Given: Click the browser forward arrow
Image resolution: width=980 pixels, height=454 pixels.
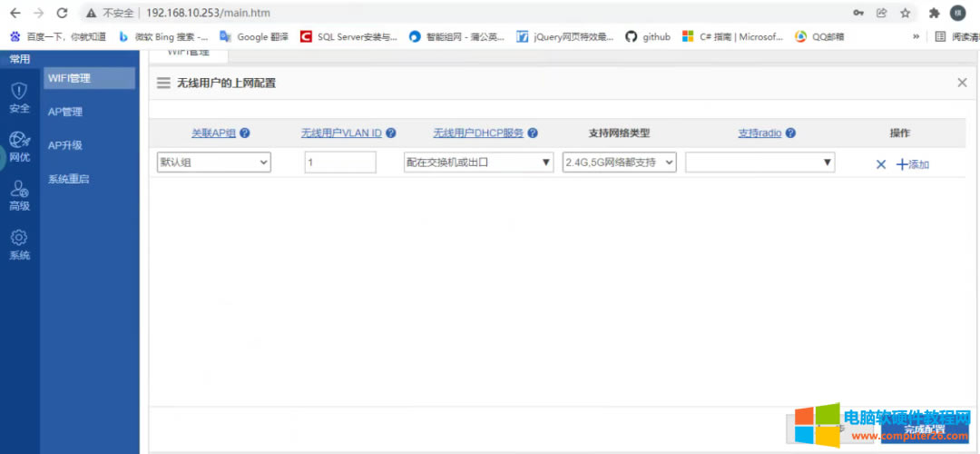Looking at the screenshot, I should [x=39, y=13].
